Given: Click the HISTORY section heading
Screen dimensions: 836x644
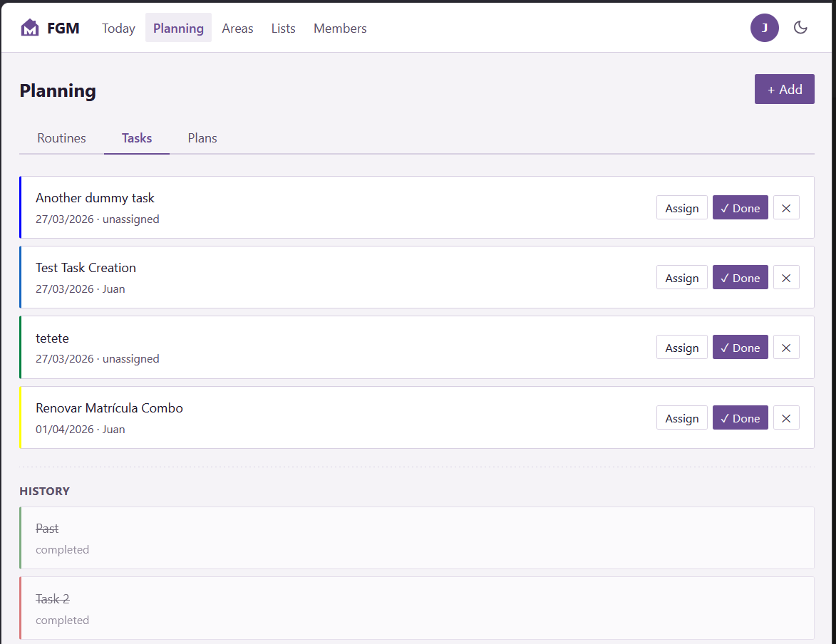Looking at the screenshot, I should 45,491.
